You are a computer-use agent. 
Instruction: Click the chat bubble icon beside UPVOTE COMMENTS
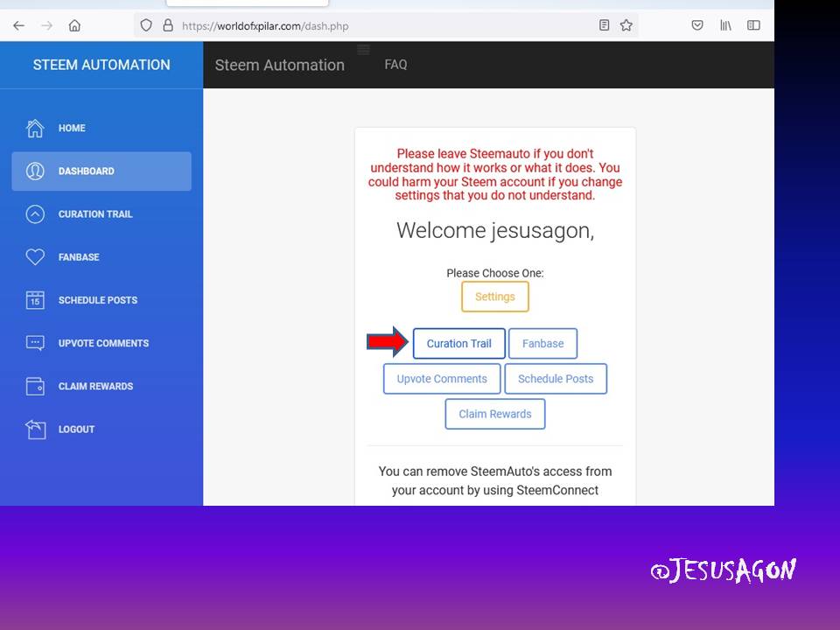point(35,343)
